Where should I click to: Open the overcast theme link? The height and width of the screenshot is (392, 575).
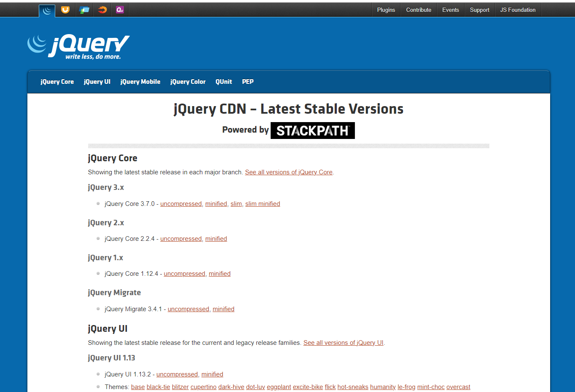[458, 387]
